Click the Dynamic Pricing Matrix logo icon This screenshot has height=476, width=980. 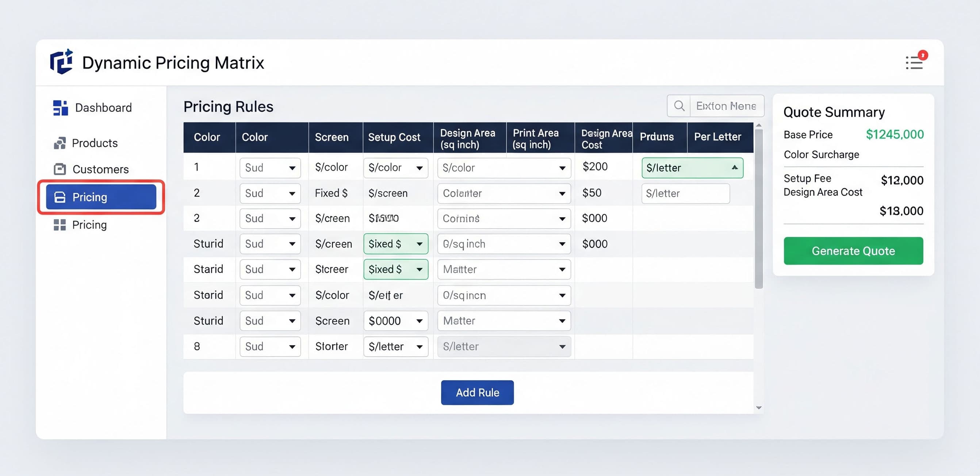click(61, 62)
